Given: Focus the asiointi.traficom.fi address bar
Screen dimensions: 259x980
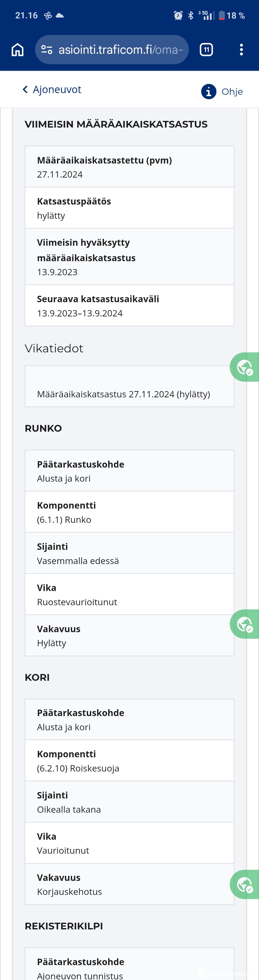Looking at the screenshot, I should click(x=120, y=50).
